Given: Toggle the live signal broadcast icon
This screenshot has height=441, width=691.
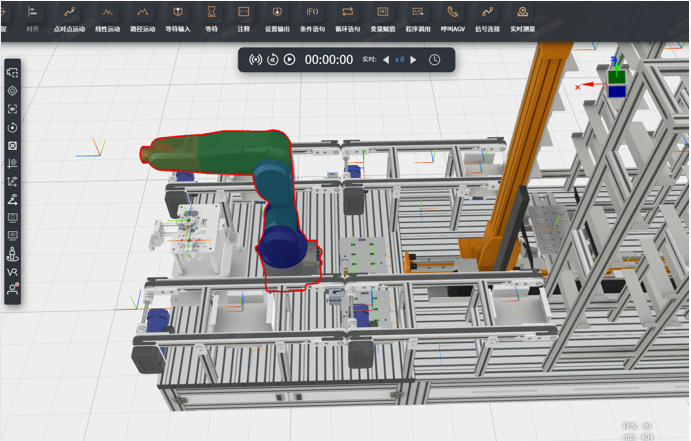Looking at the screenshot, I should point(255,60).
